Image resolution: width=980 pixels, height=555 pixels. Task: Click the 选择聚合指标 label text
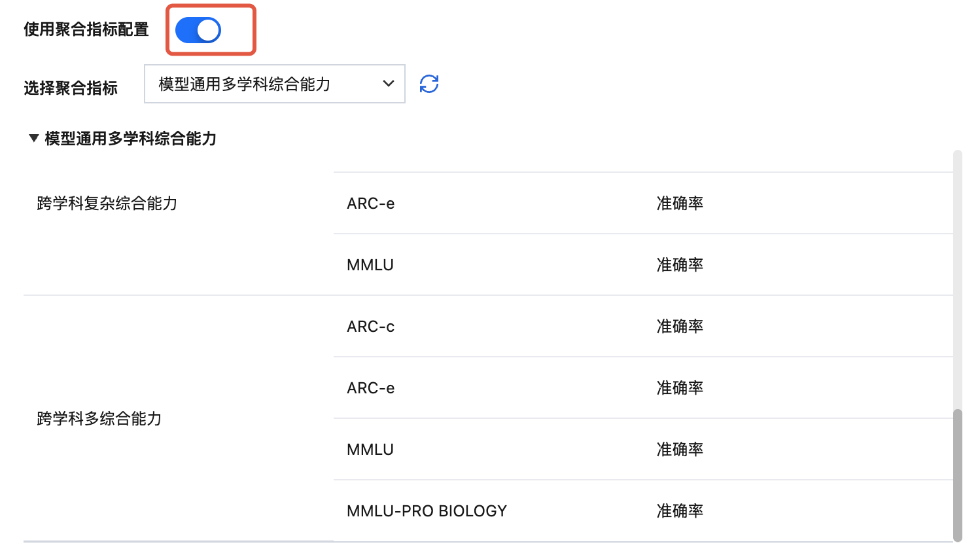coord(71,88)
